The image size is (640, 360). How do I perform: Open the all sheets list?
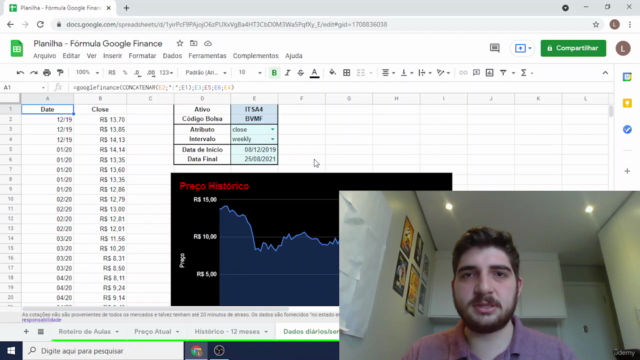[x=40, y=331]
